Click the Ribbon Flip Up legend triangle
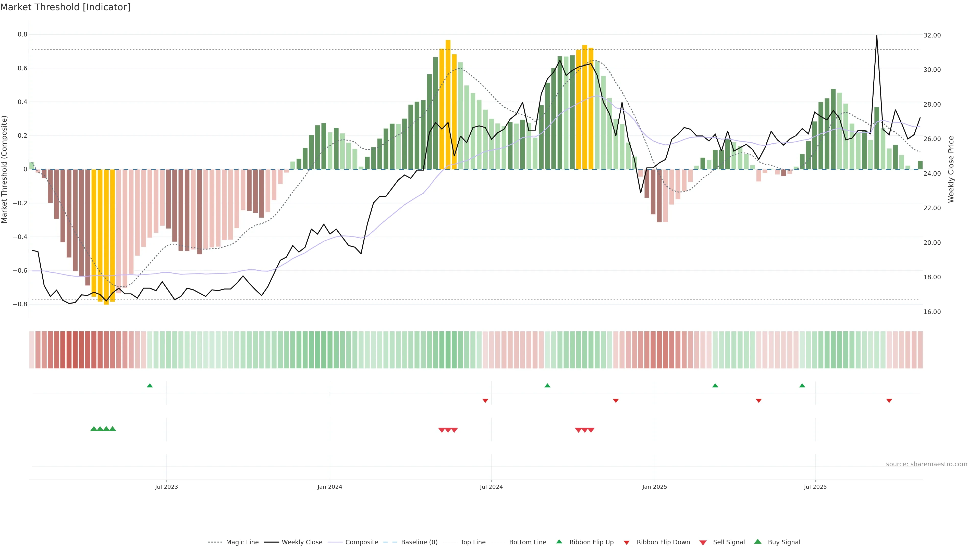980x551 pixels. coord(559,542)
